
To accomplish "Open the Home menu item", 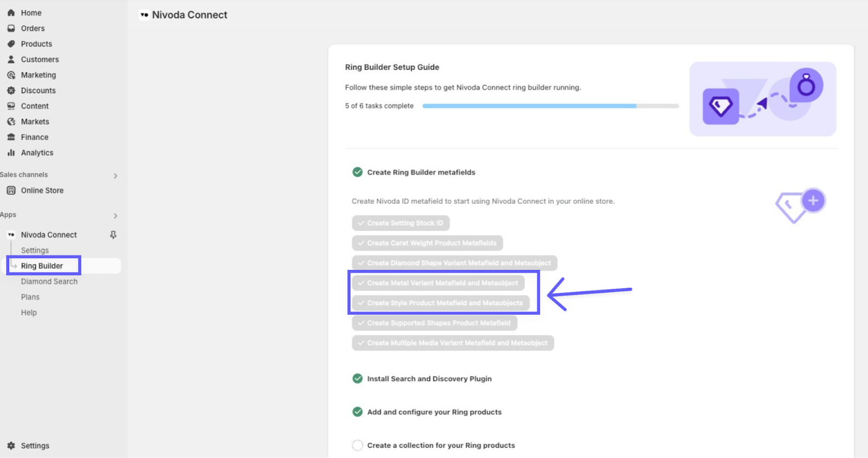I will [x=31, y=12].
